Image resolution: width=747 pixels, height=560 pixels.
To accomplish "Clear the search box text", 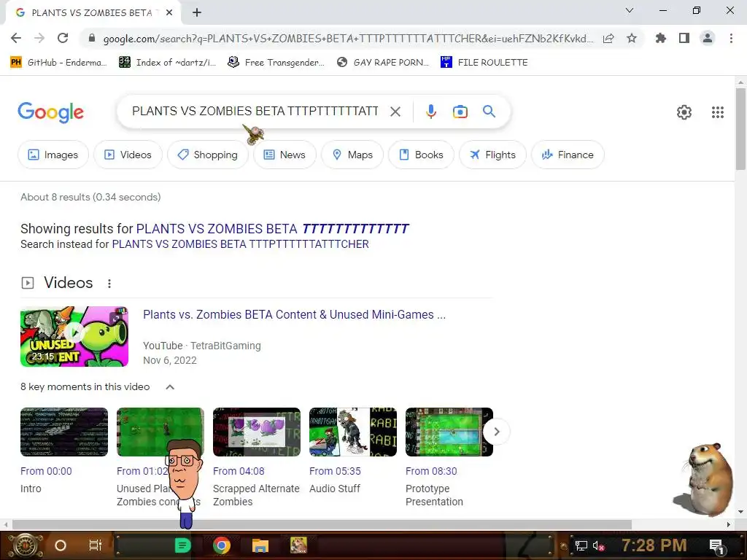I will [x=395, y=112].
